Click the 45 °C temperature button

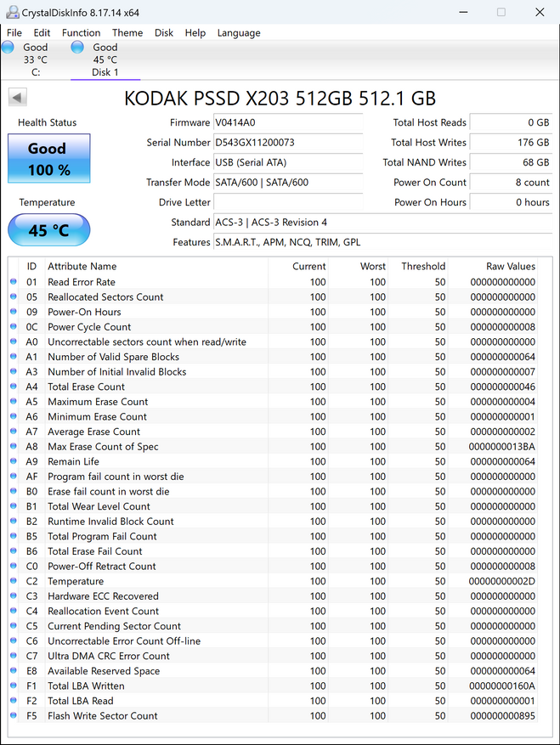(x=48, y=230)
